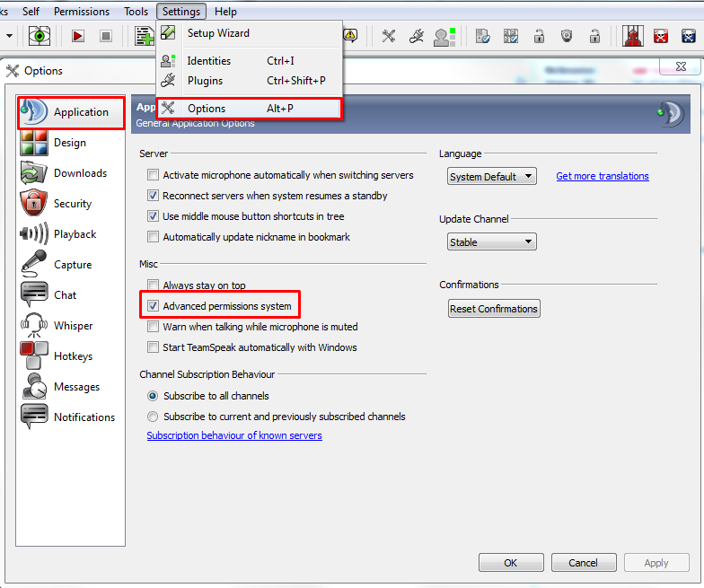Click the green eye subscribe toolbar icon

click(40, 36)
